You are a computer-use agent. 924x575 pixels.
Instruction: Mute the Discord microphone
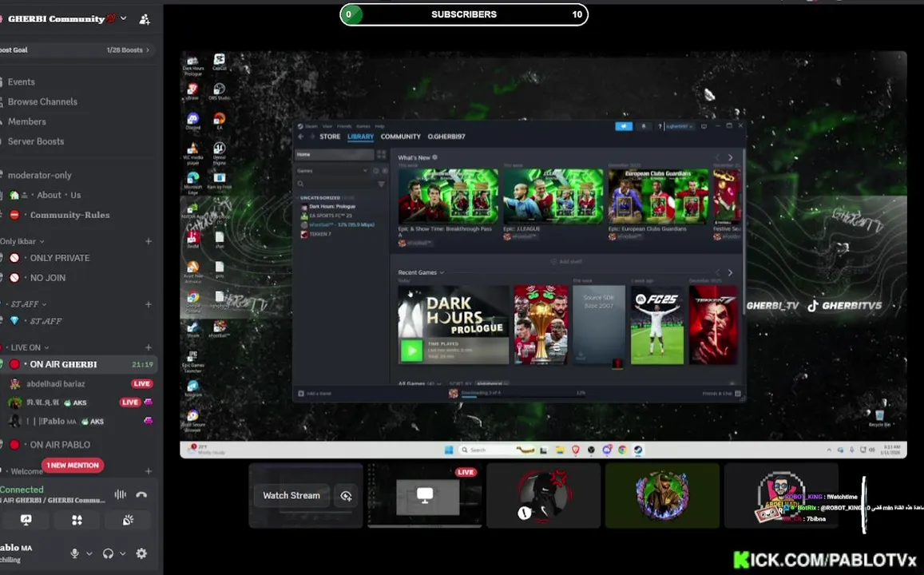tap(74, 553)
